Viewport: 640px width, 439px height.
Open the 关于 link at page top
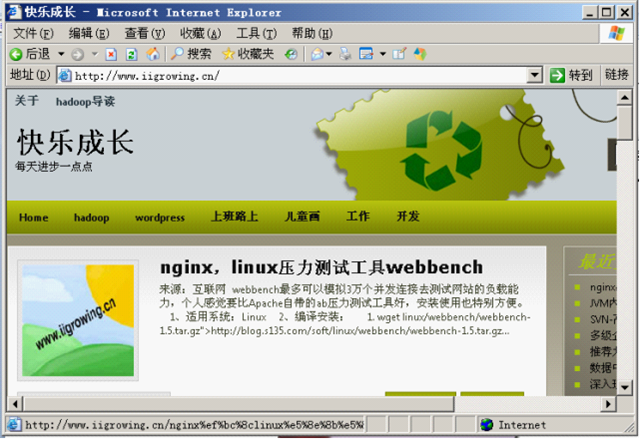27,101
